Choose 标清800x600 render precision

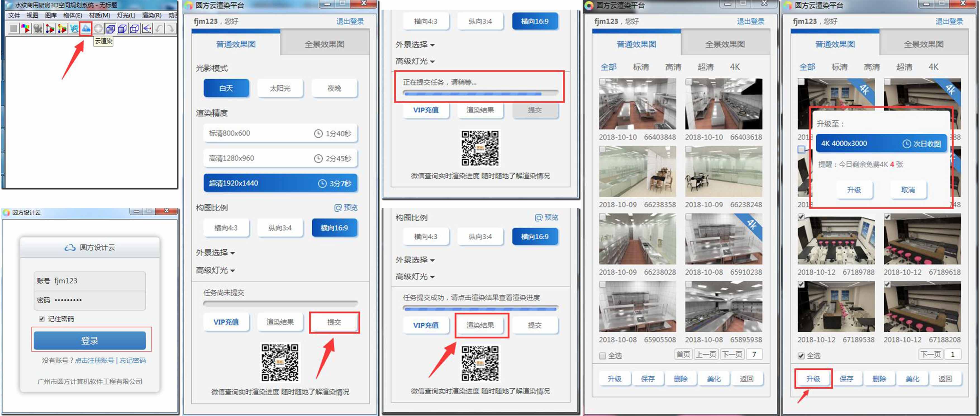pos(280,133)
